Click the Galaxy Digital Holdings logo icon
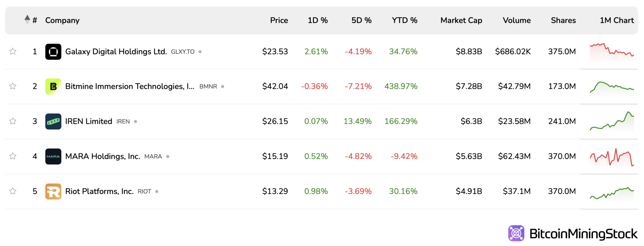644x246 pixels. [53, 52]
